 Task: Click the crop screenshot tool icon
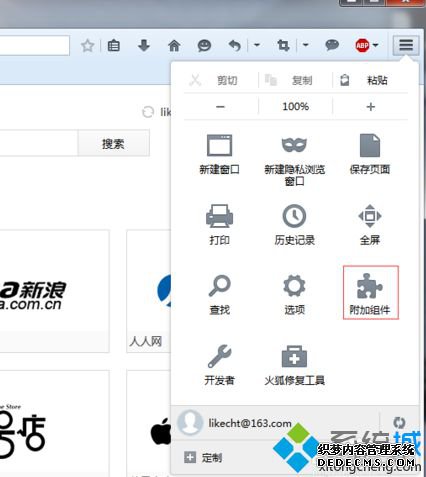(283, 45)
